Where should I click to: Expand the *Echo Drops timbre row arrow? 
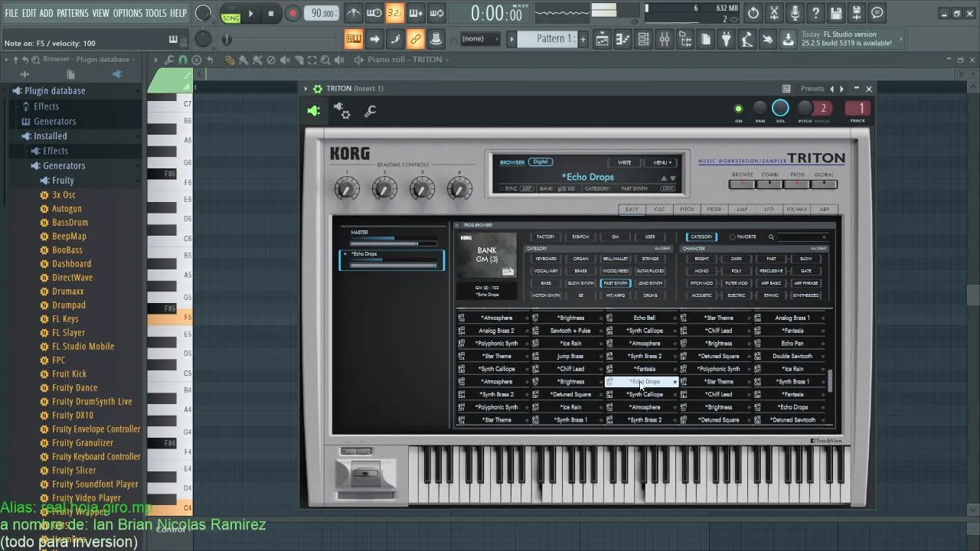345,254
